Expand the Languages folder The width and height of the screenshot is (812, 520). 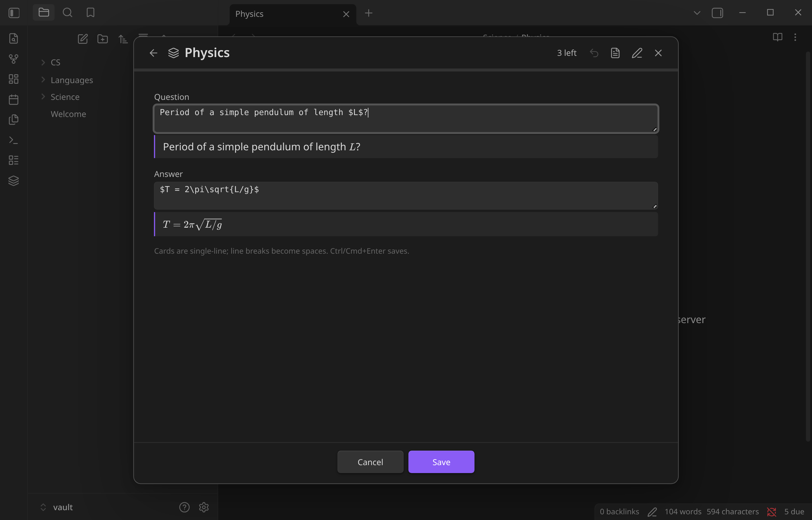click(x=43, y=80)
